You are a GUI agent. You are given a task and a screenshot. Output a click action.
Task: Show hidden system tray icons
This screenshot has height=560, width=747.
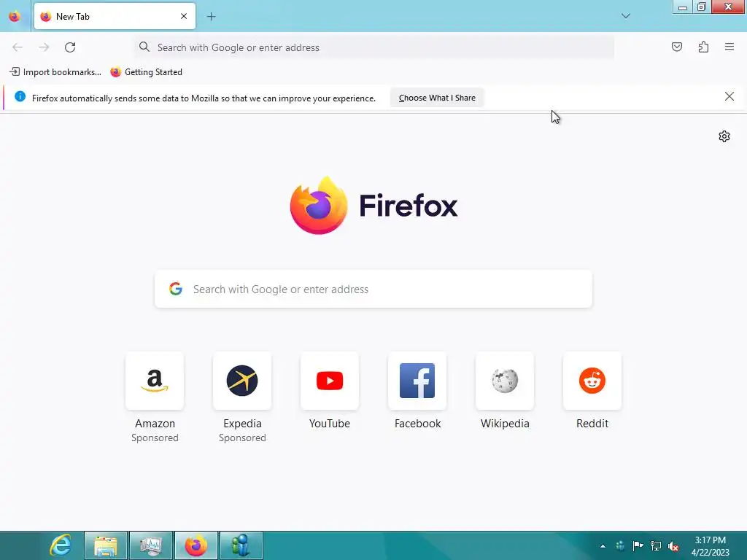tap(603, 546)
